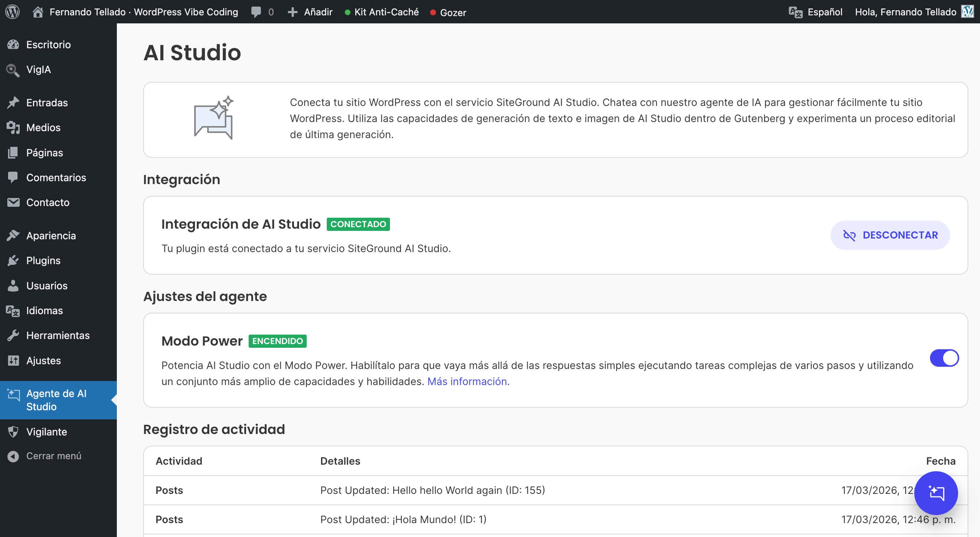
Task: Click the green dot Kit Anti-Caché indicator
Action: point(347,12)
